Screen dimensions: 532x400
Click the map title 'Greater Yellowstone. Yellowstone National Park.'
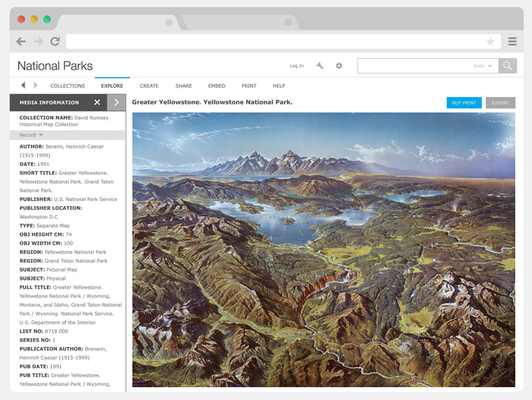pos(212,102)
